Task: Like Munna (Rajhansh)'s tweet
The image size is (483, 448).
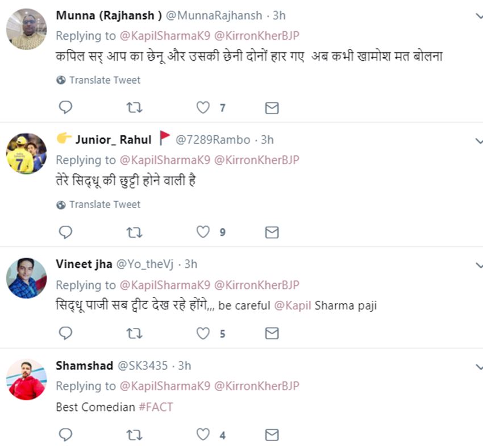Action: pyautogui.click(x=203, y=107)
